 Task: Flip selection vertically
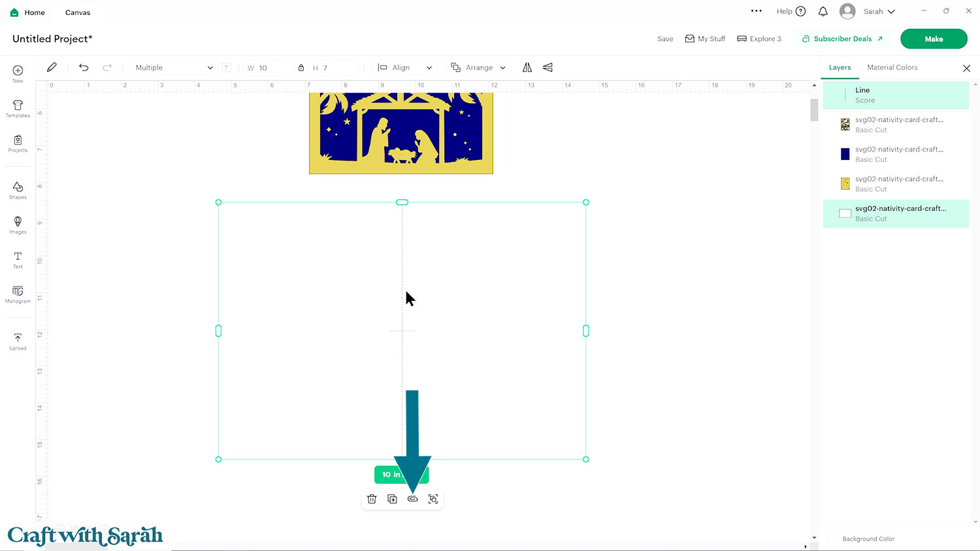pos(547,67)
